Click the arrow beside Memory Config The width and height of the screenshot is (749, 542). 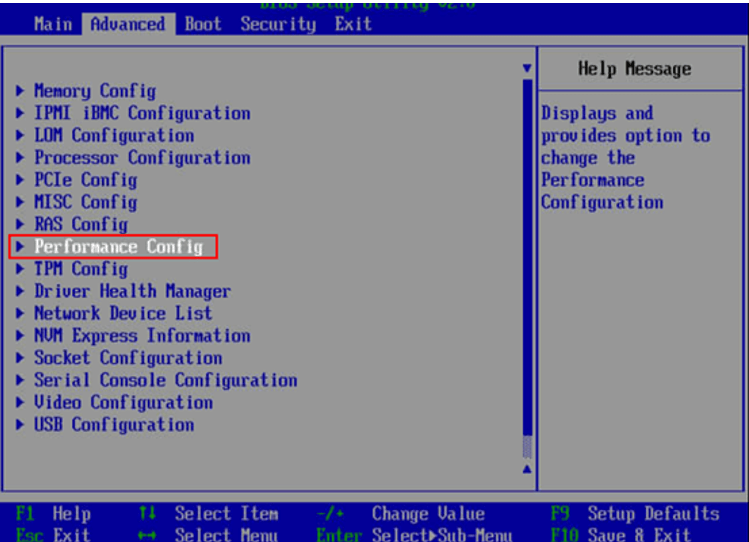(x=20, y=91)
